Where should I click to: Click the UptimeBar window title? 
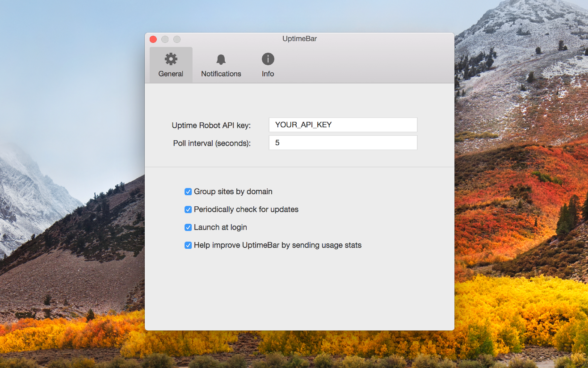click(299, 39)
